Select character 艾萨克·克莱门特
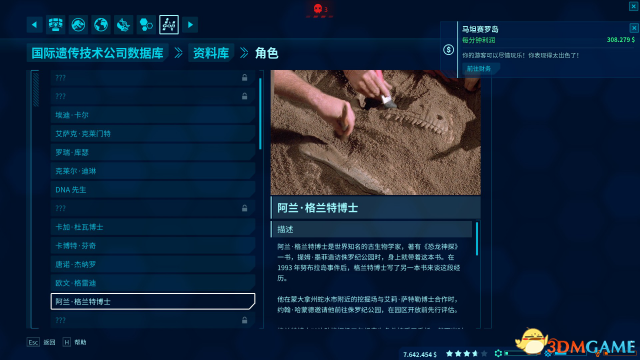640x360 pixels. (x=153, y=133)
